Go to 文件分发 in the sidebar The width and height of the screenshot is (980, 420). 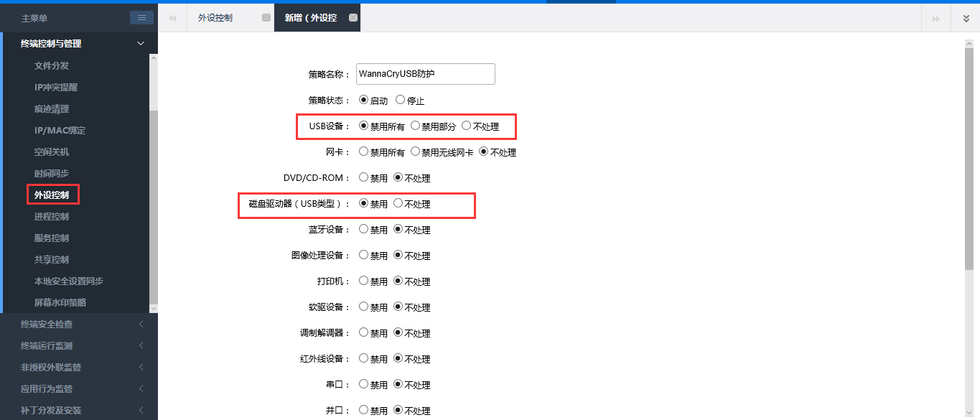point(52,65)
